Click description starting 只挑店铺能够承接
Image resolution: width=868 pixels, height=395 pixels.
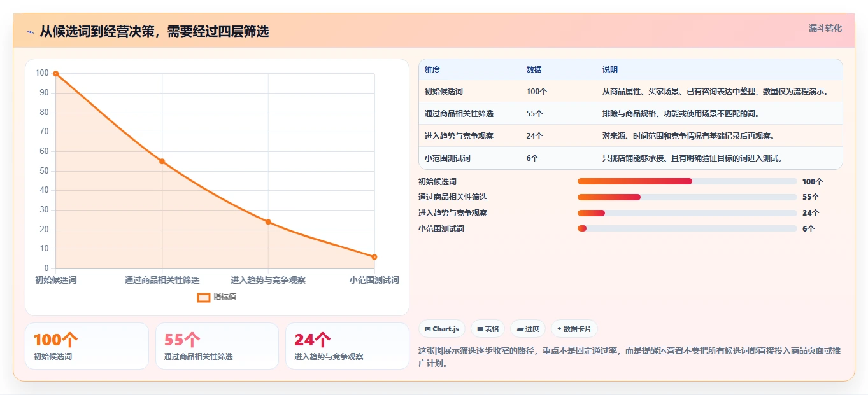tap(692, 158)
